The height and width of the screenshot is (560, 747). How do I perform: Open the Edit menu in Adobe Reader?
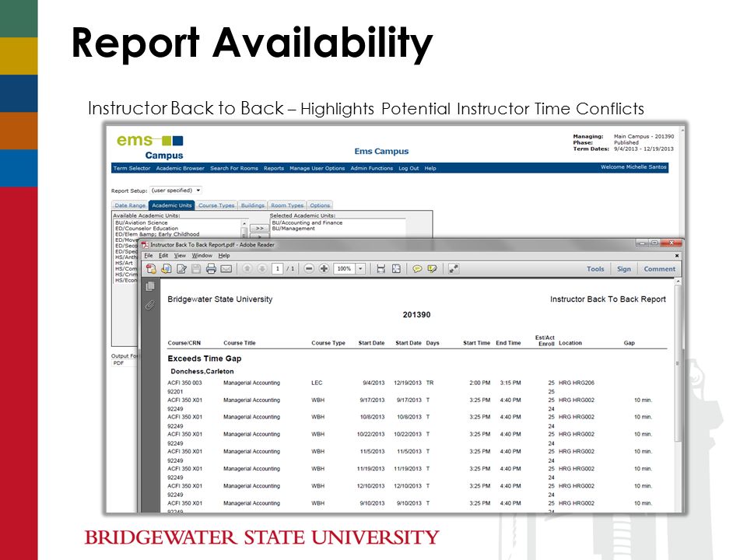[x=163, y=256]
